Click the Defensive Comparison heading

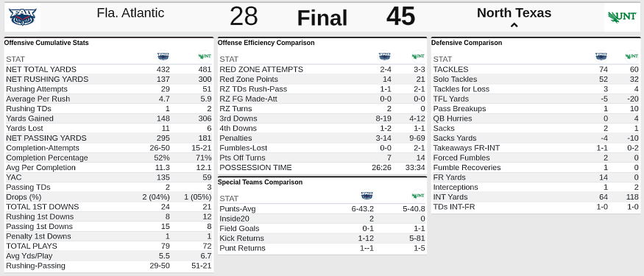(x=467, y=43)
